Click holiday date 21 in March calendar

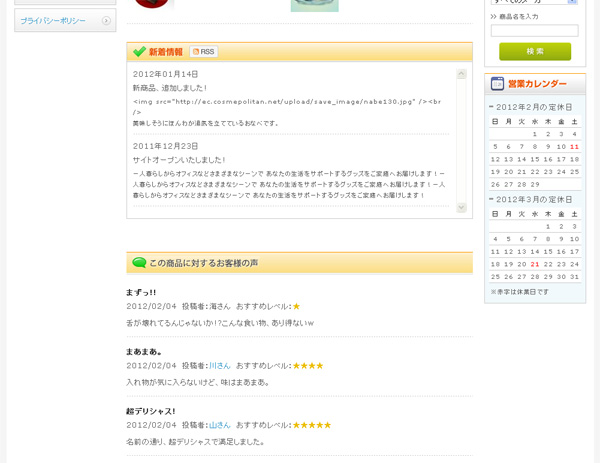coord(535,264)
